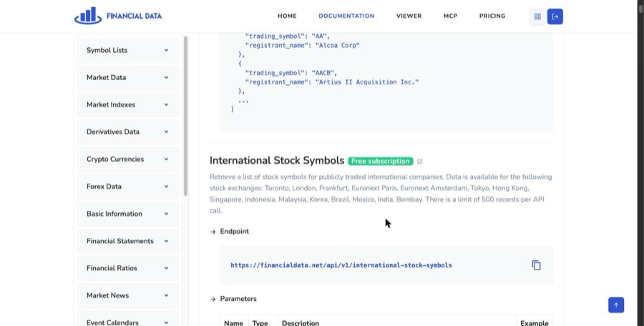Image resolution: width=644 pixels, height=326 pixels.
Task: Expand the Event Calendars section
Action: [128, 320]
